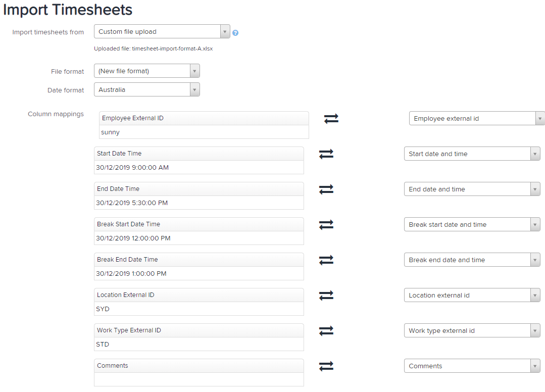The height and width of the screenshot is (392, 545).
Task: Click swap arrows beside Break Start Date Time
Action: pos(326,225)
